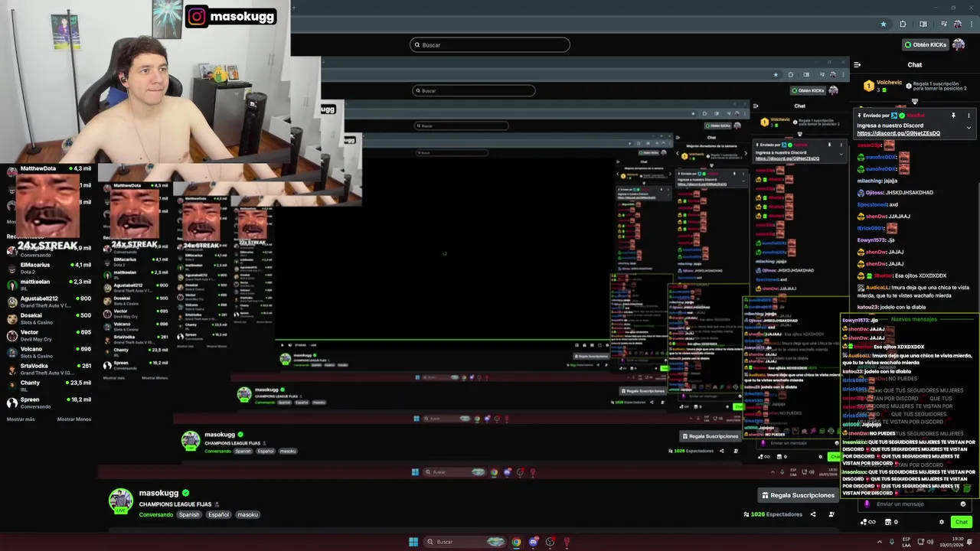The height and width of the screenshot is (551, 980).
Task: Open the browser extensions puzzle icon
Action: point(903,24)
